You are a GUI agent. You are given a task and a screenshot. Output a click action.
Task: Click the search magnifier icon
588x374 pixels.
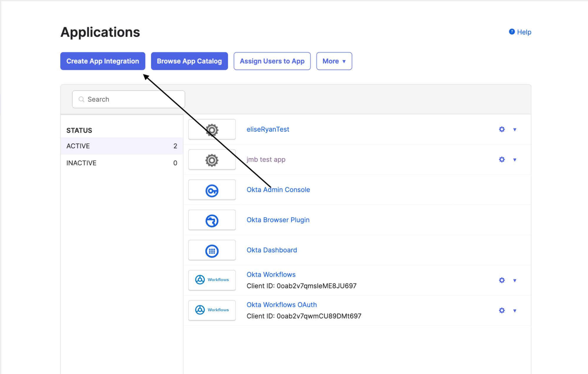pos(81,99)
